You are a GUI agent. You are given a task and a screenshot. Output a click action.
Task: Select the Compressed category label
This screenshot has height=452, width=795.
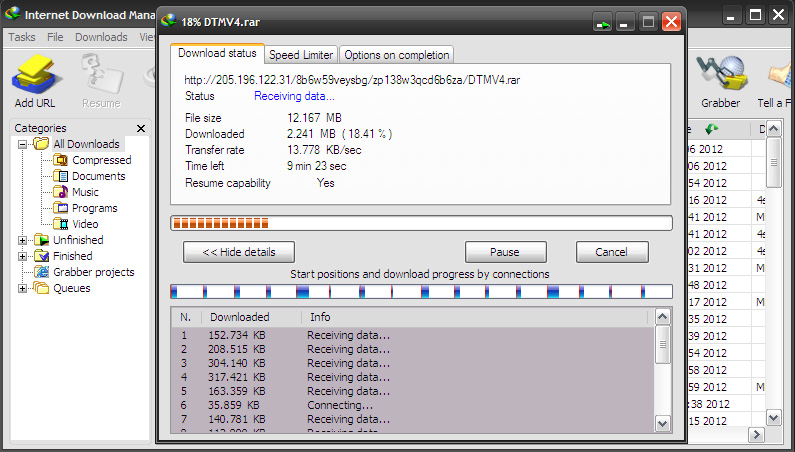pyautogui.click(x=101, y=160)
